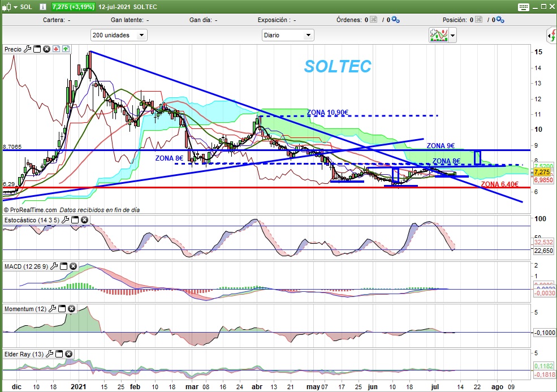
Task: Close the MACD indicator panel
Action: tap(73, 266)
